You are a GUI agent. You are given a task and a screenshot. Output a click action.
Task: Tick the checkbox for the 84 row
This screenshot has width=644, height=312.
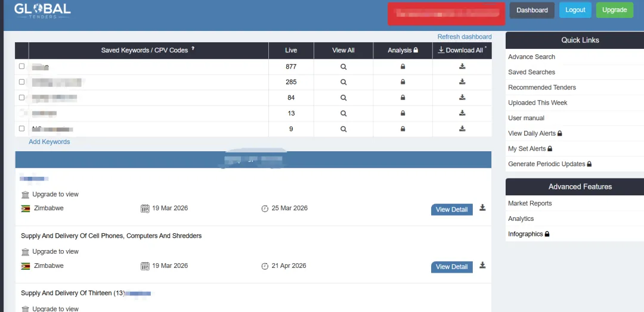point(22,97)
